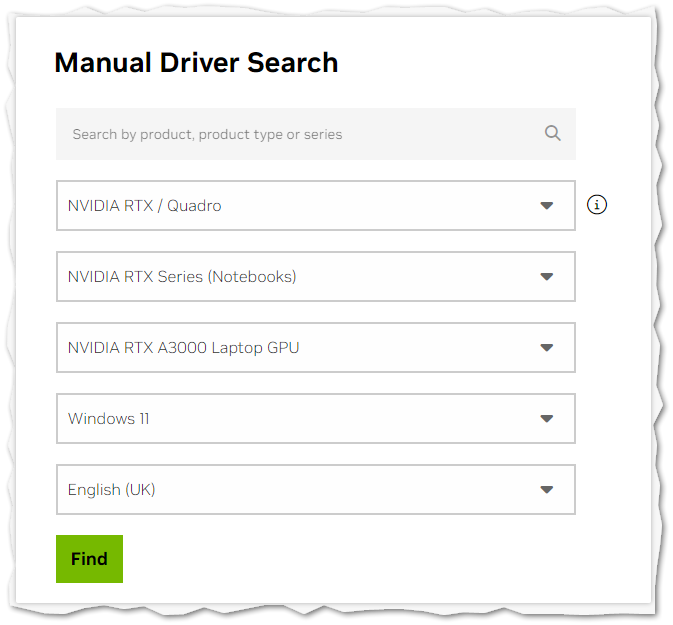Open the NVIDIA RTX / Quadro dropdown

(x=315, y=206)
